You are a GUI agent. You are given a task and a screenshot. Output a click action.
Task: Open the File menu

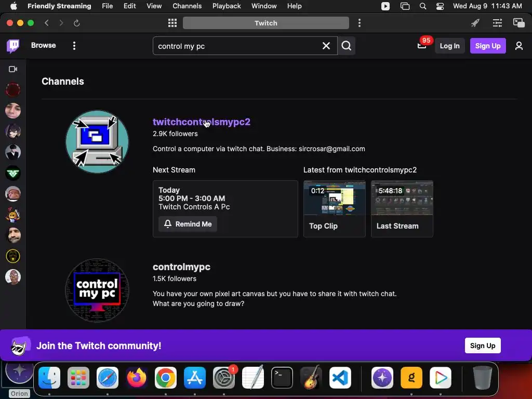point(107,6)
